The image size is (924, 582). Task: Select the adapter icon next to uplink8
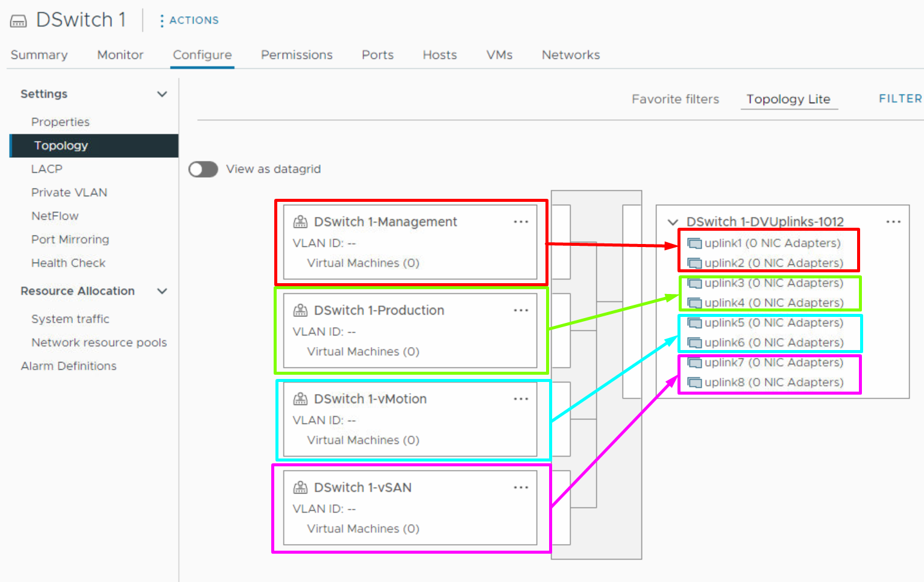[693, 382]
